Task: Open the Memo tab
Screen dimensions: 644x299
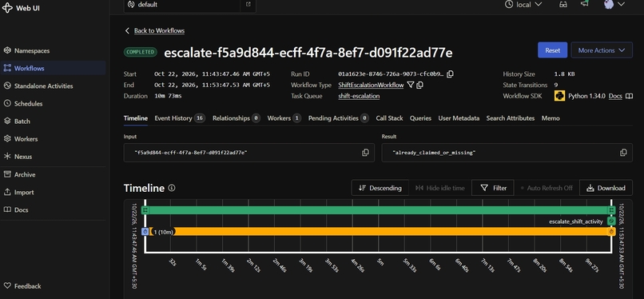Action: click(551, 118)
